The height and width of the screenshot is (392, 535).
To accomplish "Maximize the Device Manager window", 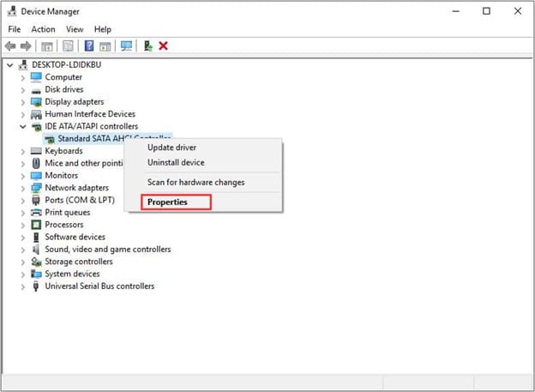I will (486, 11).
